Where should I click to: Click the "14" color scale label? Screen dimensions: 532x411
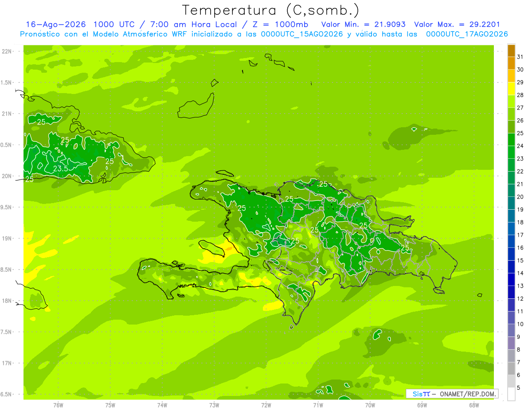click(520, 273)
